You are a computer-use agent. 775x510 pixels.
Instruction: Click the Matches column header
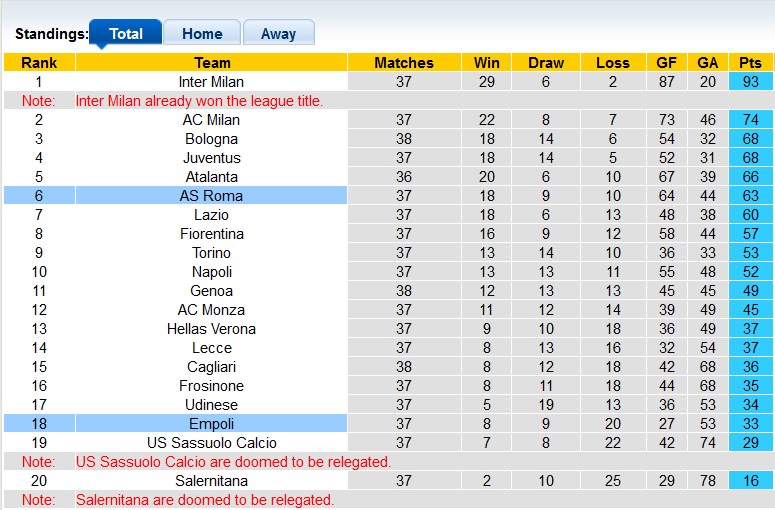404,62
